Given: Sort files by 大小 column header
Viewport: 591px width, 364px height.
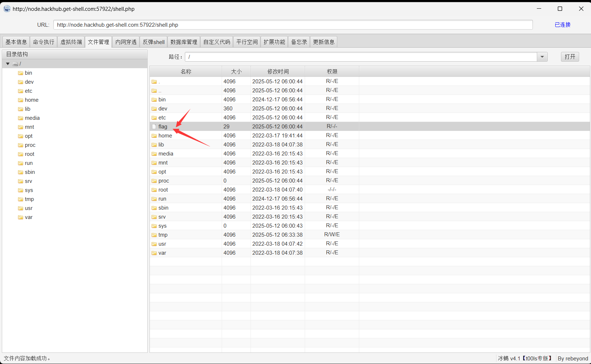Looking at the screenshot, I should tap(236, 71).
